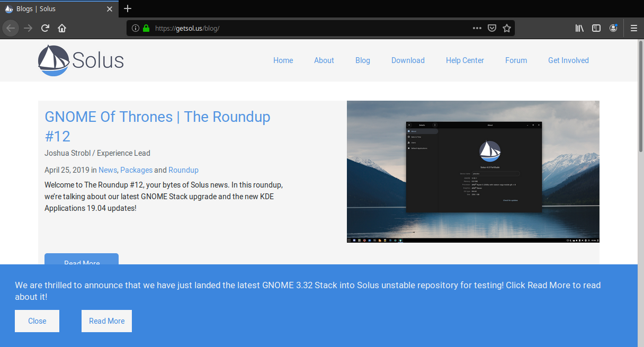644x347 pixels.
Task: Open the Get Involved page
Action: point(568,60)
